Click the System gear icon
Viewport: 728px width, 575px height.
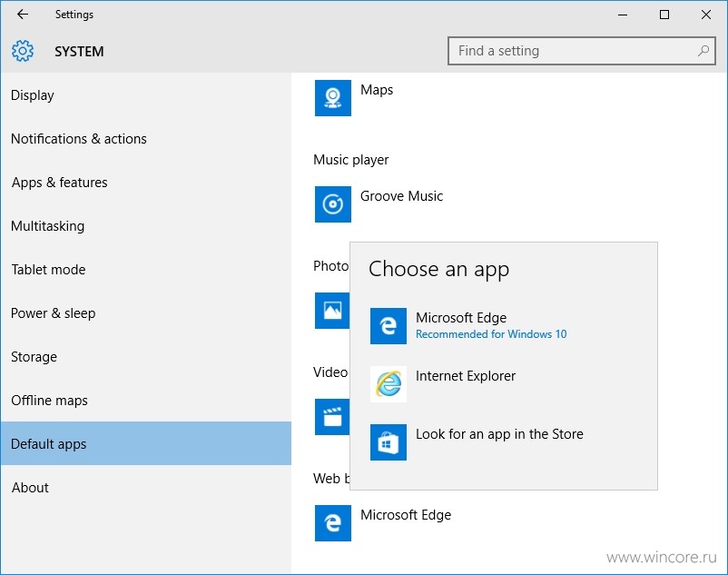coord(23,51)
